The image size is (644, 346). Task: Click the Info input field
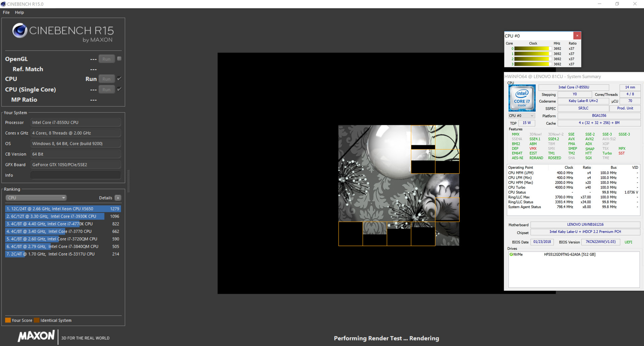(75, 175)
